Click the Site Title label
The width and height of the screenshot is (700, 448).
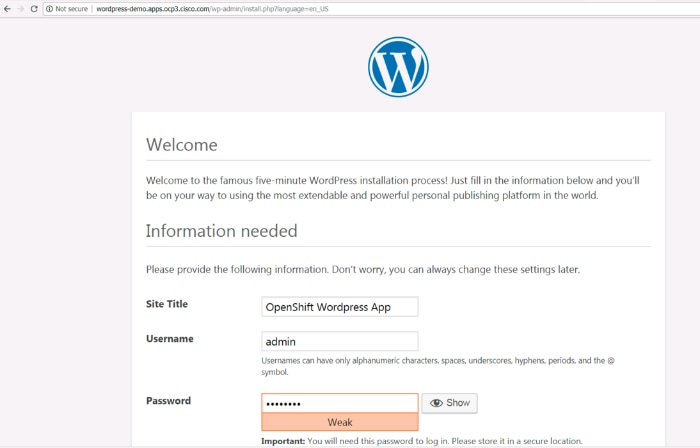click(167, 304)
